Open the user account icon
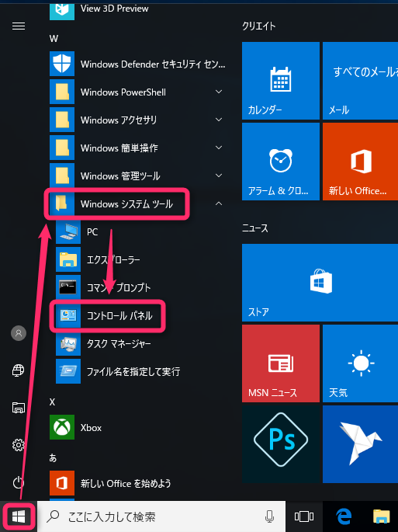Viewport: 398px width, 532px height. pyautogui.click(x=19, y=333)
